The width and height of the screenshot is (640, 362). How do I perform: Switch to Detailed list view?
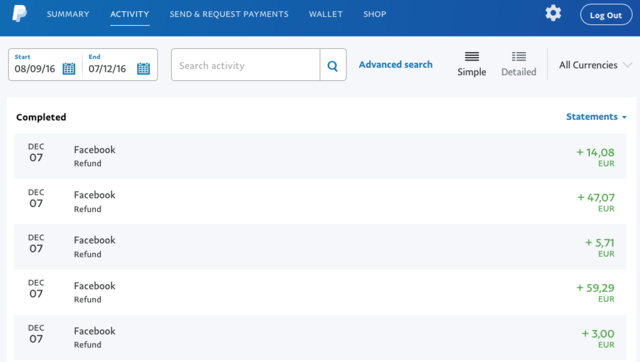(x=519, y=64)
